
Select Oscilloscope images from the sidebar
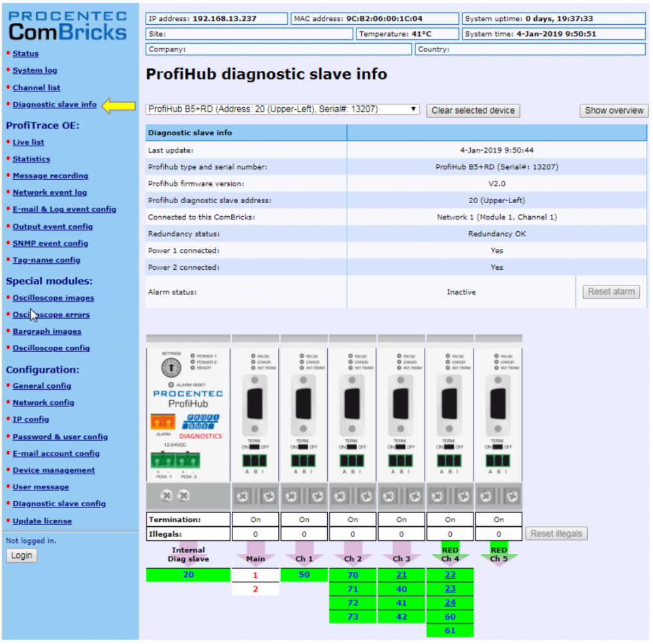click(x=53, y=297)
